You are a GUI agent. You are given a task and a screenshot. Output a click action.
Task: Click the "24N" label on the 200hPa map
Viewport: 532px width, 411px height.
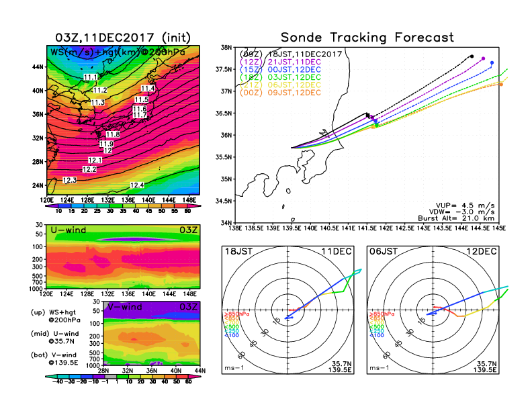tap(38, 185)
